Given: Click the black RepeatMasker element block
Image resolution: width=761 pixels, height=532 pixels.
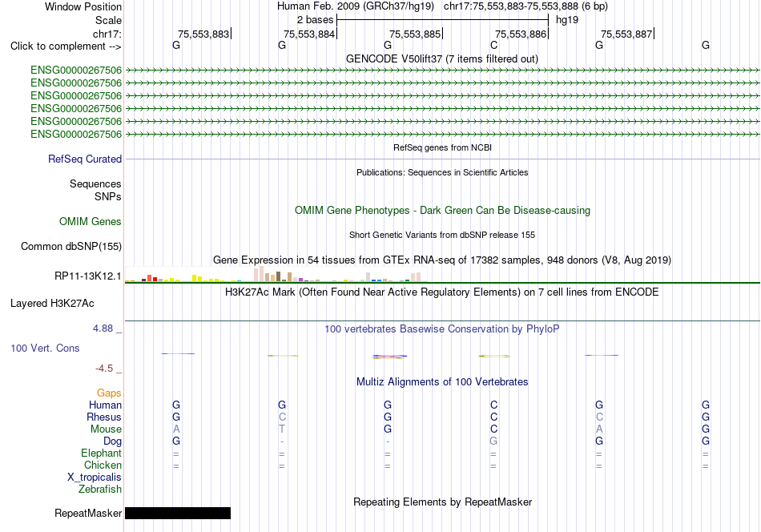Looking at the screenshot, I should pyautogui.click(x=178, y=514).
